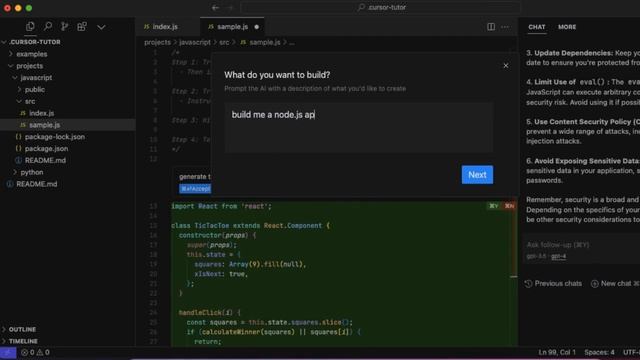Collapse the projects folder

pos(29,66)
